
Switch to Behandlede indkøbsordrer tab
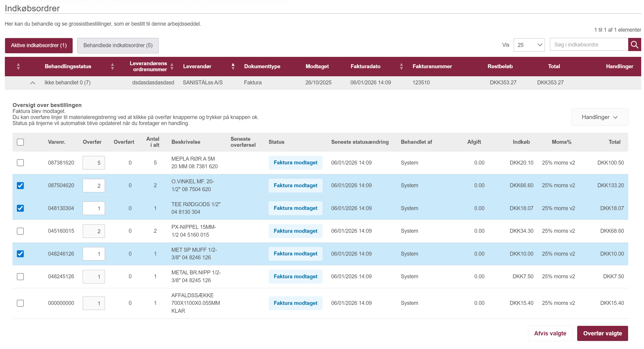point(118,46)
